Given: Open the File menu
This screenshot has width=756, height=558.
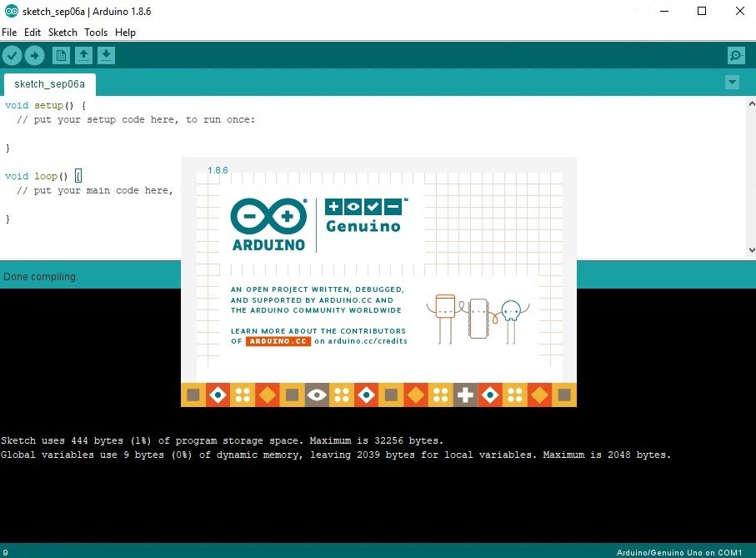Looking at the screenshot, I should coord(8,33).
